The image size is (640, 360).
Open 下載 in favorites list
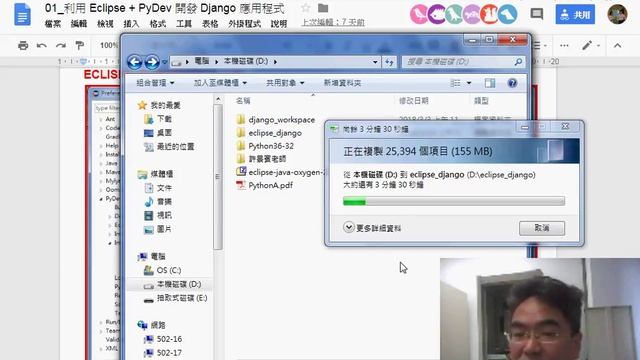click(x=158, y=119)
